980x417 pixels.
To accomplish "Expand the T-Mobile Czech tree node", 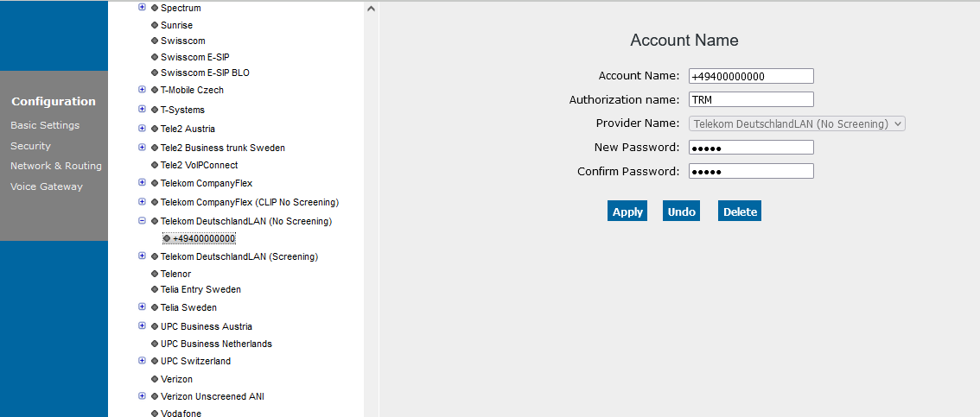I will [142, 90].
